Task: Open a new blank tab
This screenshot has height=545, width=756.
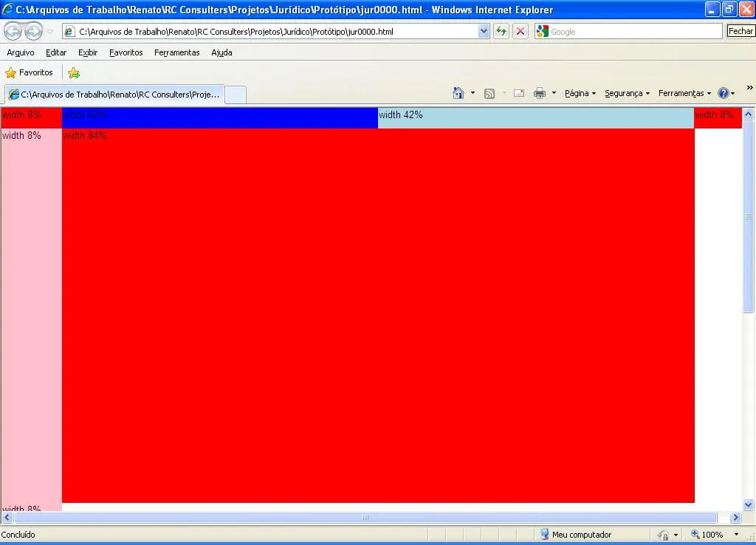Action: (236, 95)
